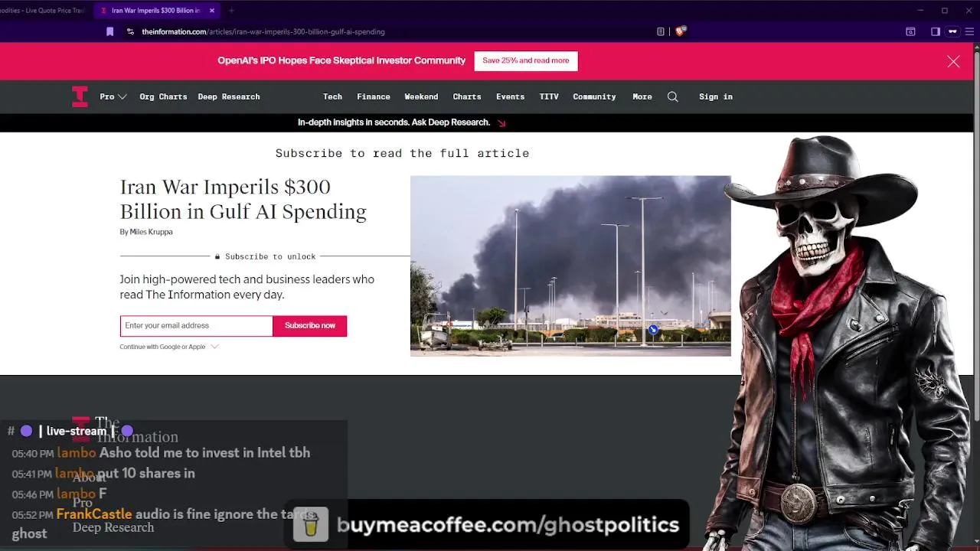The width and height of the screenshot is (980, 551).
Task: Click the article headline Iran War Imperils
Action: [x=243, y=199]
